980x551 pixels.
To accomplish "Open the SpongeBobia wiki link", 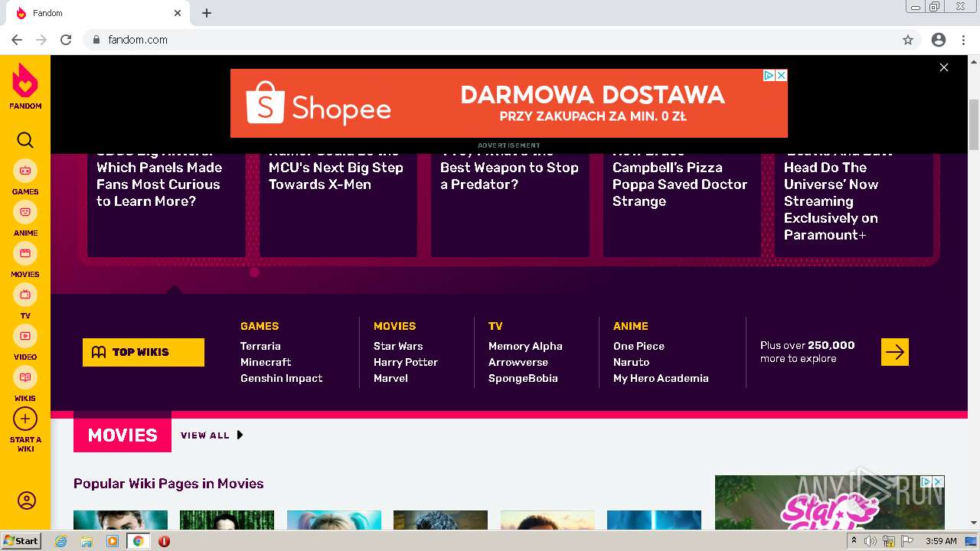I will pyautogui.click(x=523, y=378).
